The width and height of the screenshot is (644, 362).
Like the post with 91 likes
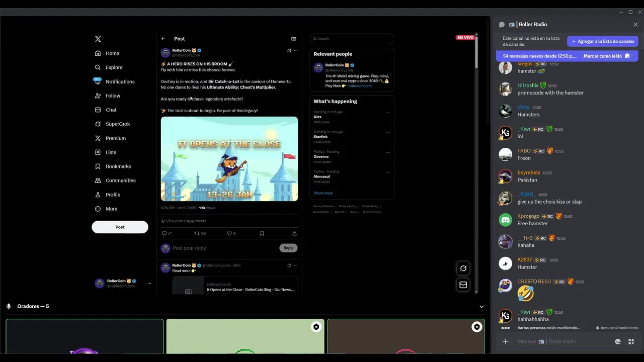(229, 233)
